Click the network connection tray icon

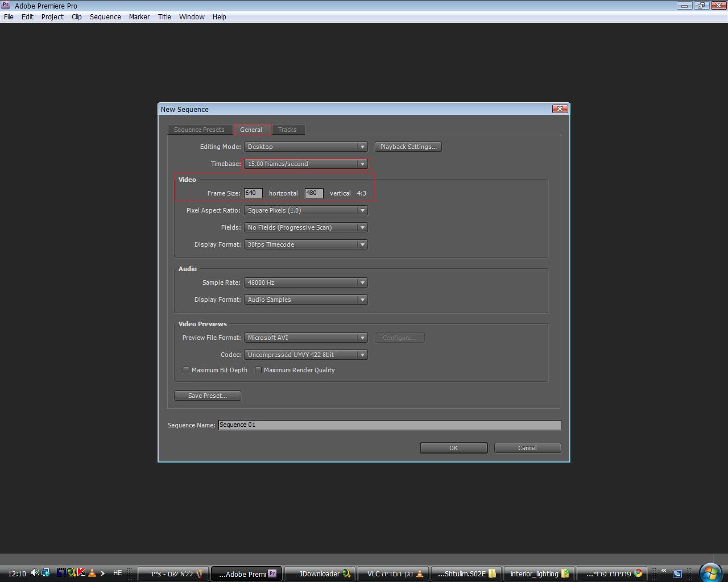tap(45, 573)
